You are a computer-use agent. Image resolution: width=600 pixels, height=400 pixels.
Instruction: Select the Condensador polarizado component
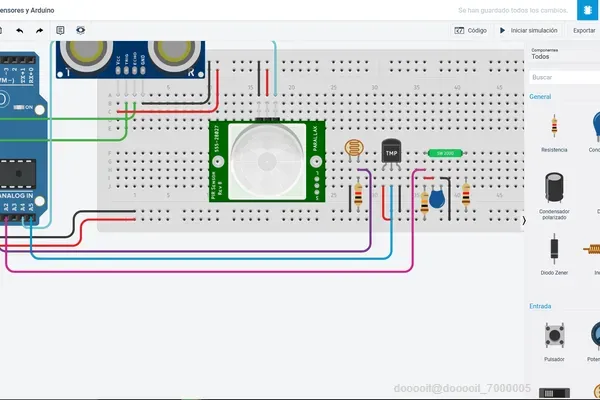tap(554, 187)
